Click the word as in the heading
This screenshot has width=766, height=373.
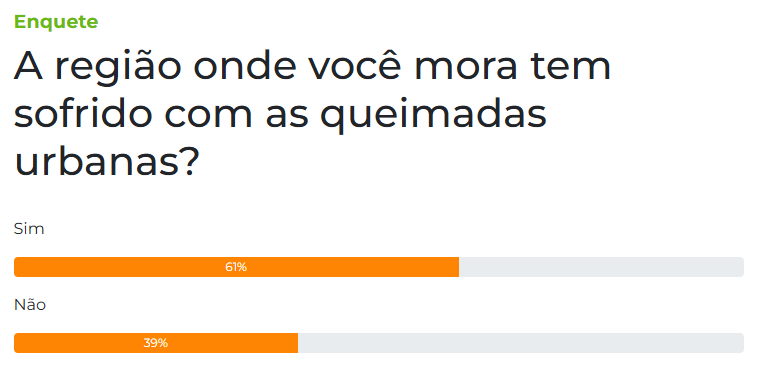pyautogui.click(x=288, y=117)
